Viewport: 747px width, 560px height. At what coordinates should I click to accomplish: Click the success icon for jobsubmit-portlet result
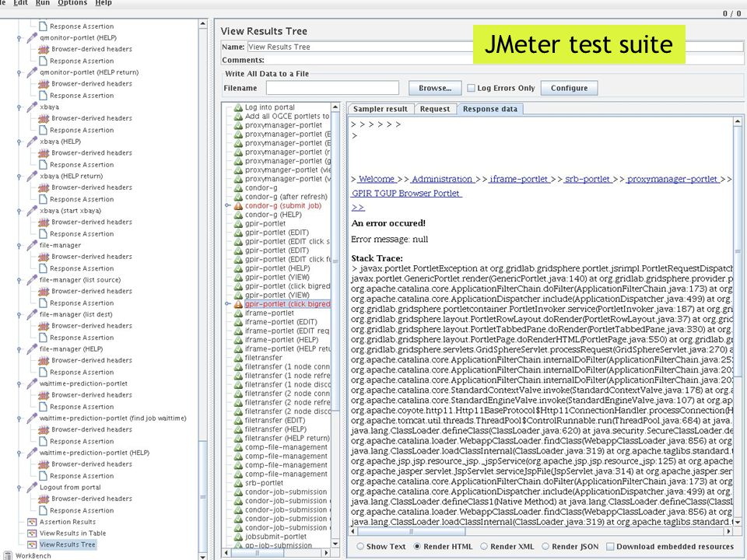pos(238,537)
